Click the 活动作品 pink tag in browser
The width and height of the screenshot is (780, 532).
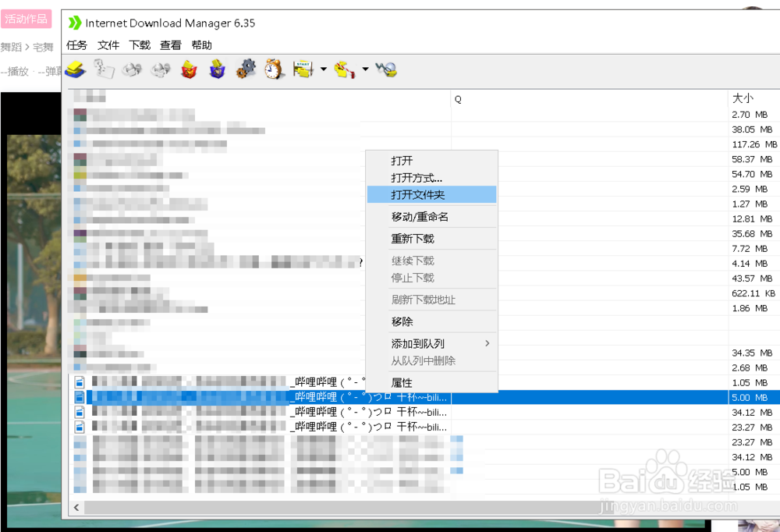27,19
